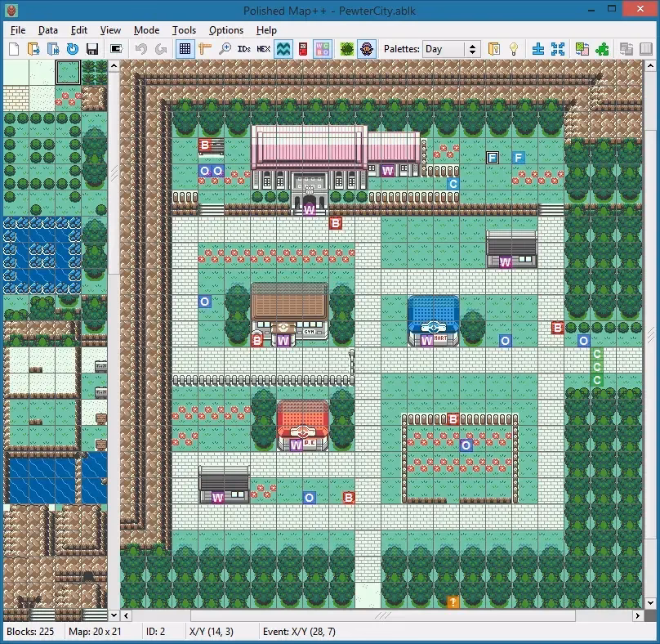Viewport: 660px width, 644px height.
Task: Open the Options menu
Action: click(x=226, y=30)
